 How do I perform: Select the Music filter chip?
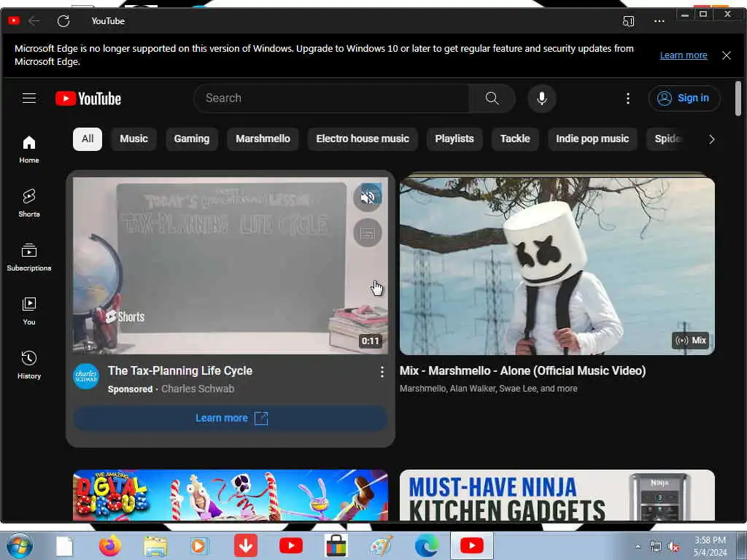134,139
